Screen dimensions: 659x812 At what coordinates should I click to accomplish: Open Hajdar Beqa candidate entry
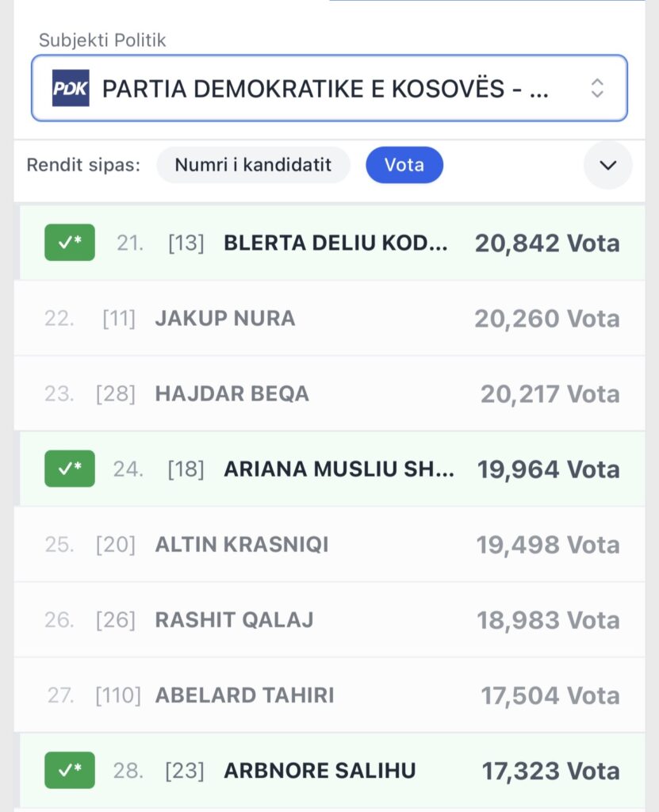(232, 394)
